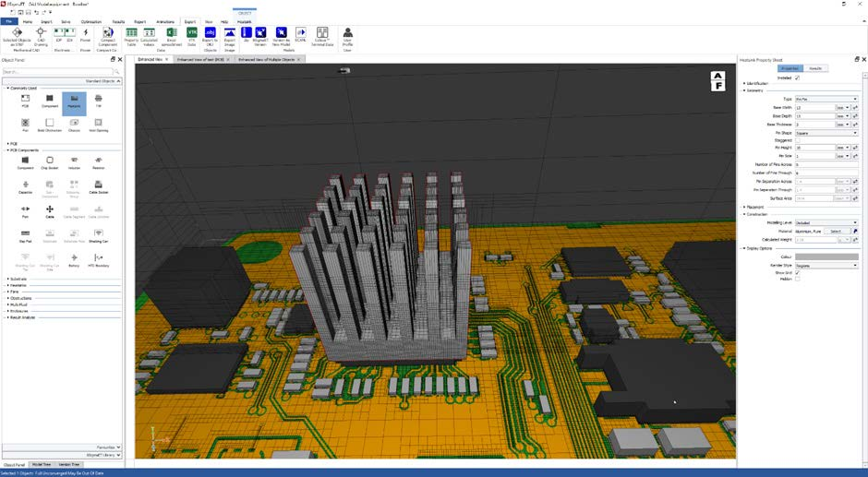The height and width of the screenshot is (477, 868).
Task: Enable the Staggered checkbox
Action: [798, 140]
